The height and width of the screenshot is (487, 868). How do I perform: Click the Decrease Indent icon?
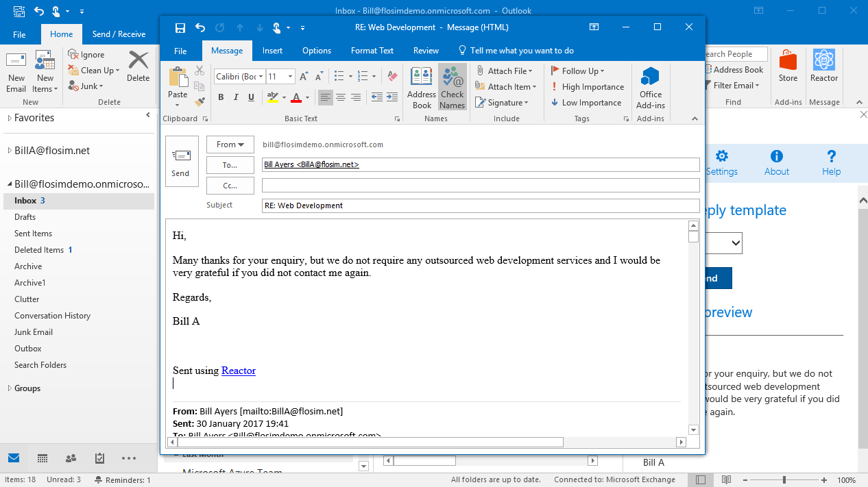pyautogui.click(x=377, y=97)
